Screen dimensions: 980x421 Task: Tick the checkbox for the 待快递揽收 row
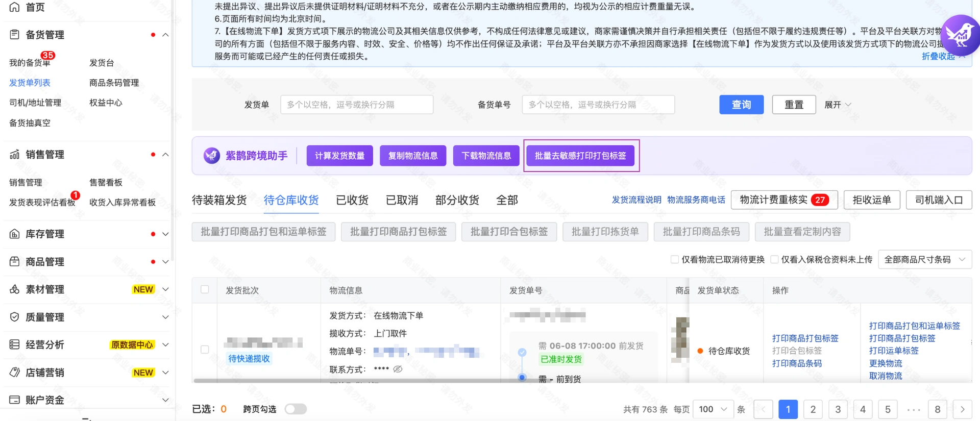205,350
